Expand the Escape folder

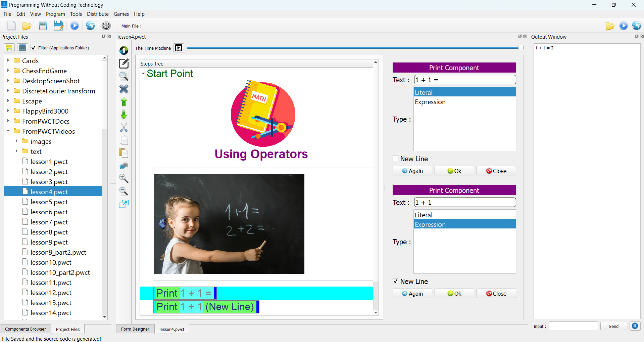tap(8, 101)
